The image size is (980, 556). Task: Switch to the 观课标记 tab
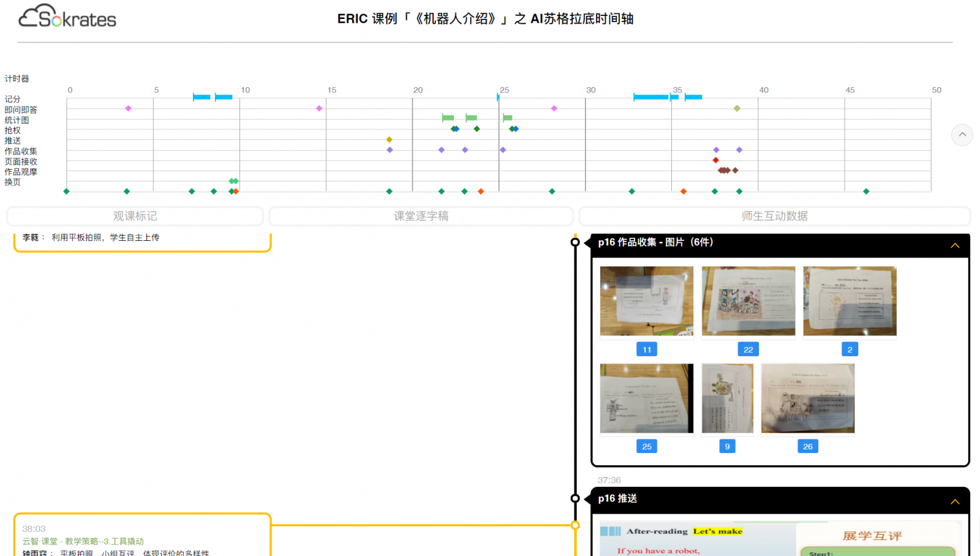135,216
